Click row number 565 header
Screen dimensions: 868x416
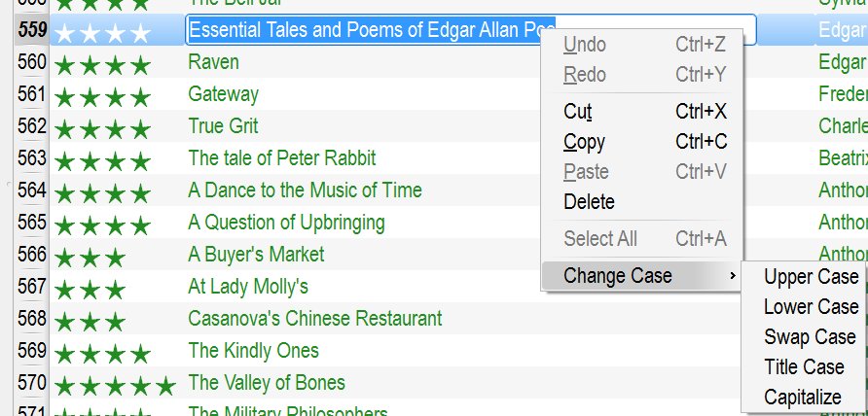pos(31,223)
